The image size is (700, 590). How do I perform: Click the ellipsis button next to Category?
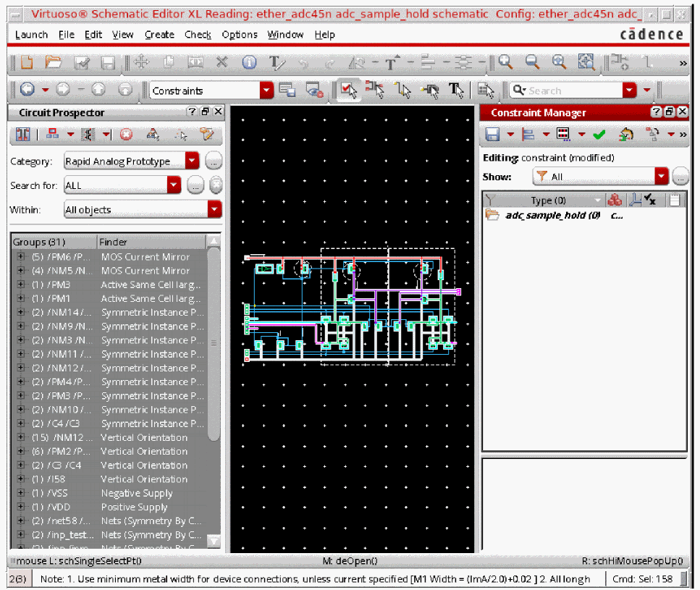[214, 161]
